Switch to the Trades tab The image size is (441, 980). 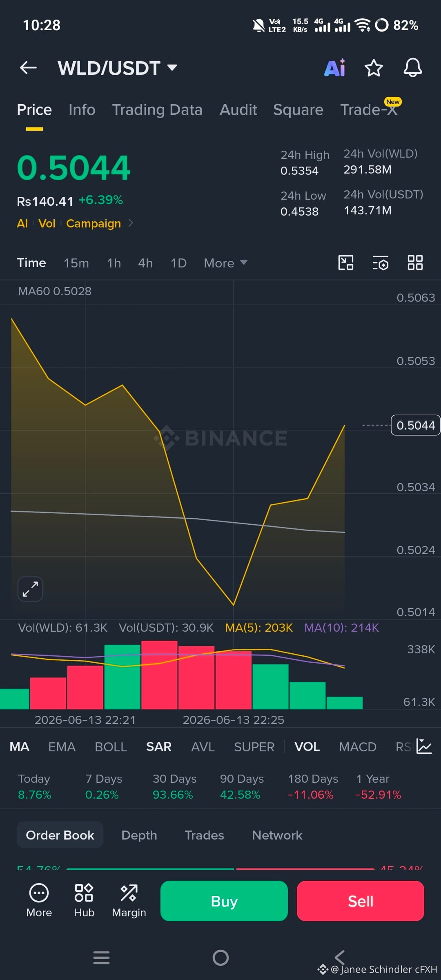204,835
